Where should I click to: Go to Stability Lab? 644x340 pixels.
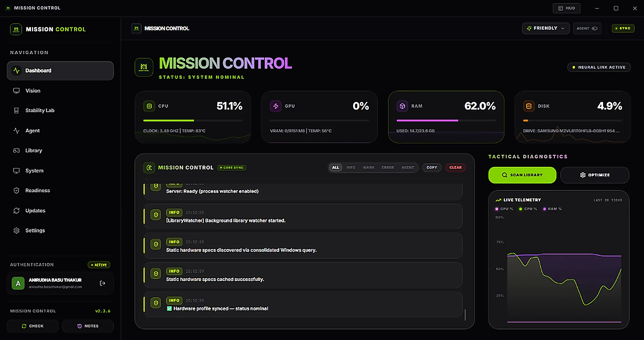(x=60, y=110)
